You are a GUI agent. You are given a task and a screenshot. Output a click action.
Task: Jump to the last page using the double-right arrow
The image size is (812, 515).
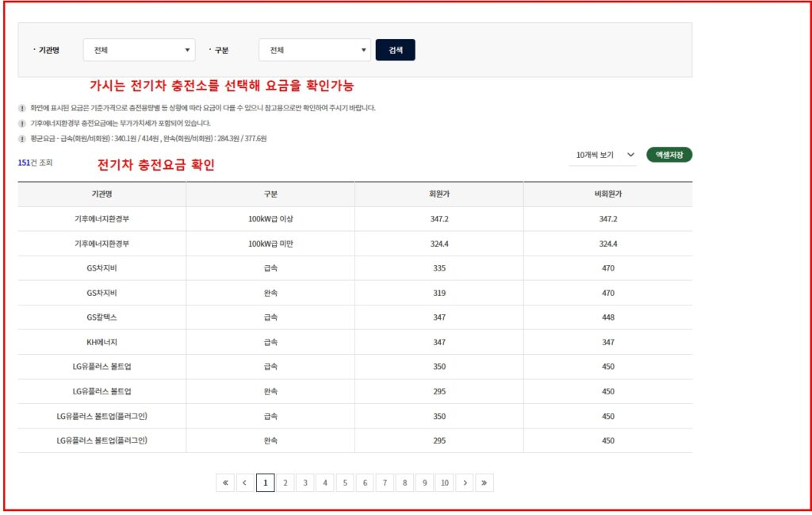[485, 482]
